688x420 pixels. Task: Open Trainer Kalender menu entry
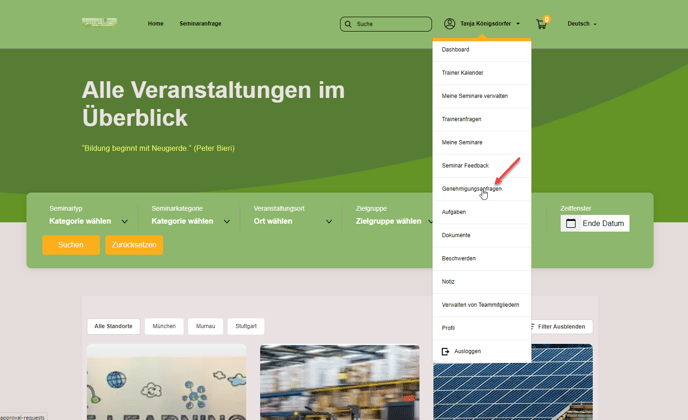(462, 73)
